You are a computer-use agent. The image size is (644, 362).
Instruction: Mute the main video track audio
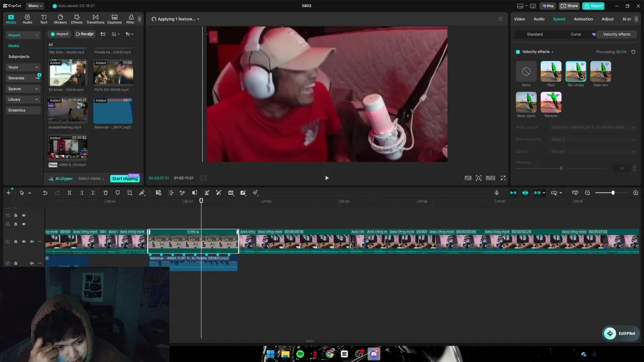(x=32, y=241)
